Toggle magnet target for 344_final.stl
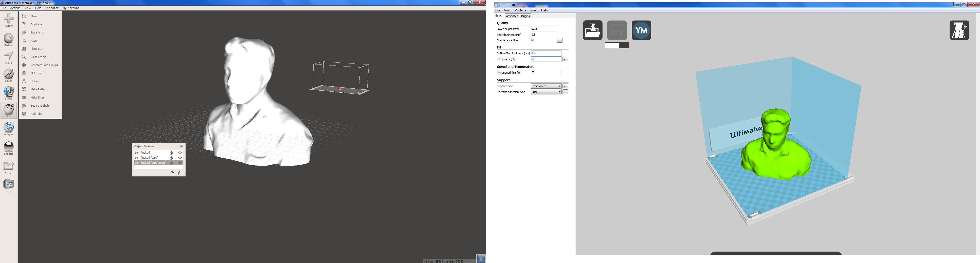The height and width of the screenshot is (263, 980). (x=172, y=153)
